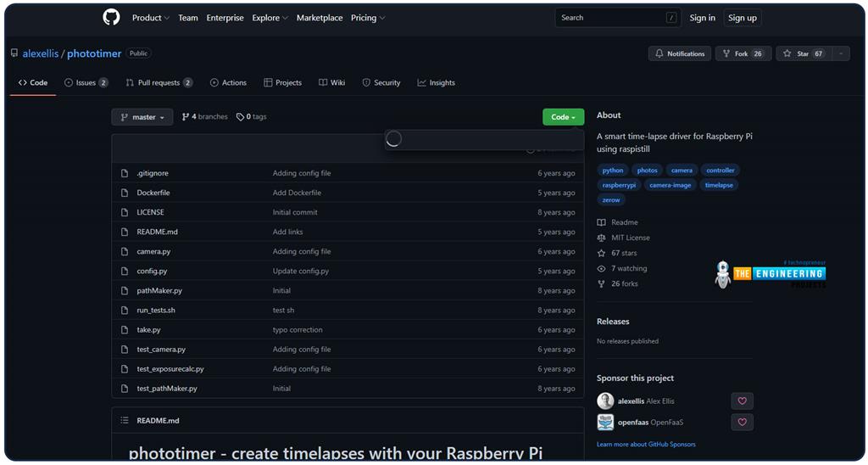Viewport: 868px width, 465px height.
Task: Open the Notifications bell button
Action: tap(679, 53)
